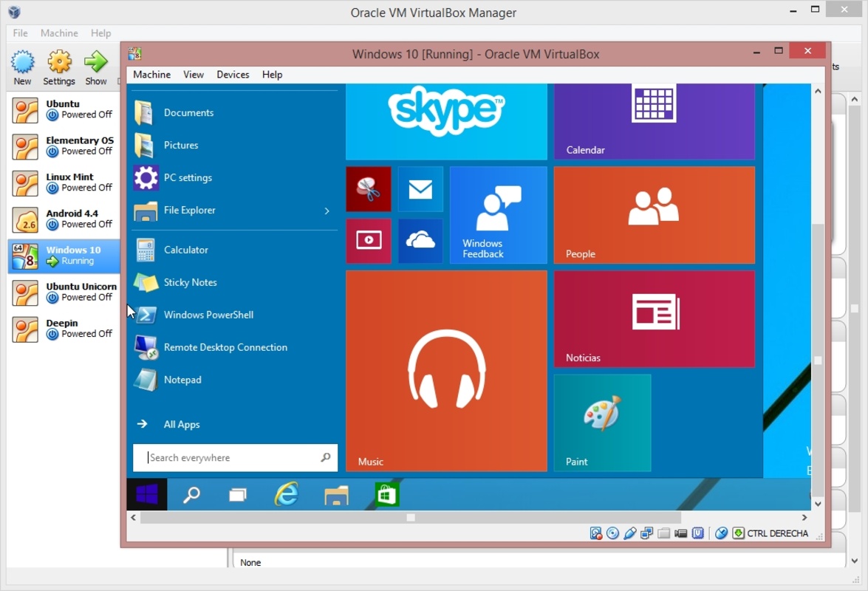Click the Windows Start button logo
The width and height of the screenshot is (868, 591).
tap(147, 495)
